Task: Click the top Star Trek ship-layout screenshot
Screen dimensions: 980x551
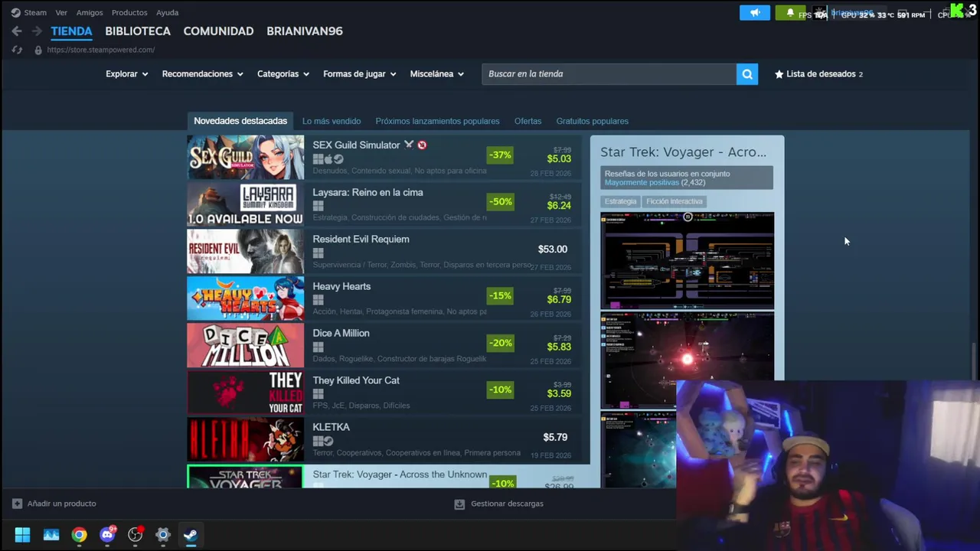Action: point(687,260)
